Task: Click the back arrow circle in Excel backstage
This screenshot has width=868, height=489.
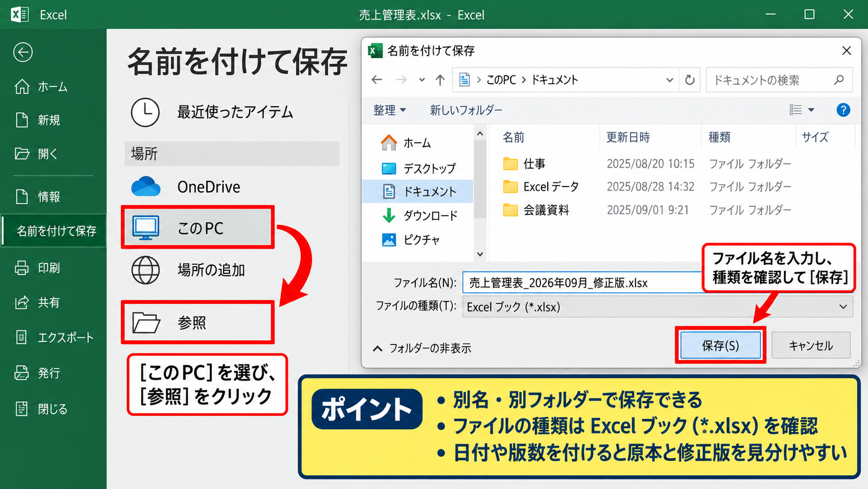Action: tap(23, 52)
